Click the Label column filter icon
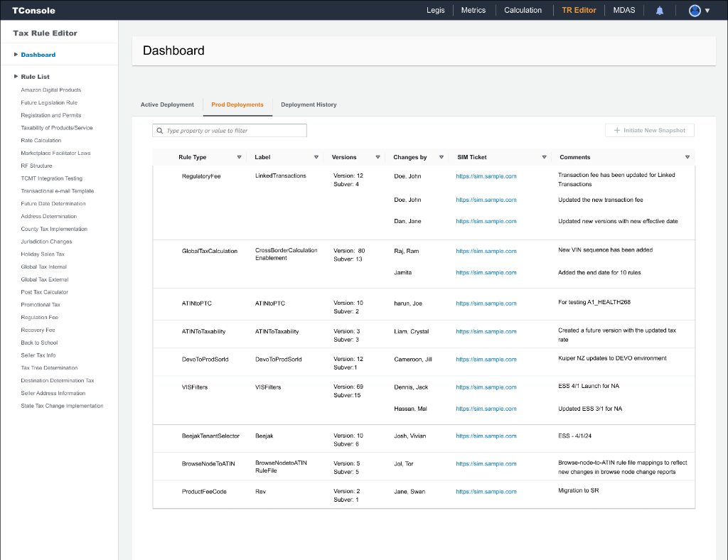This screenshot has height=560, width=728. pos(316,157)
